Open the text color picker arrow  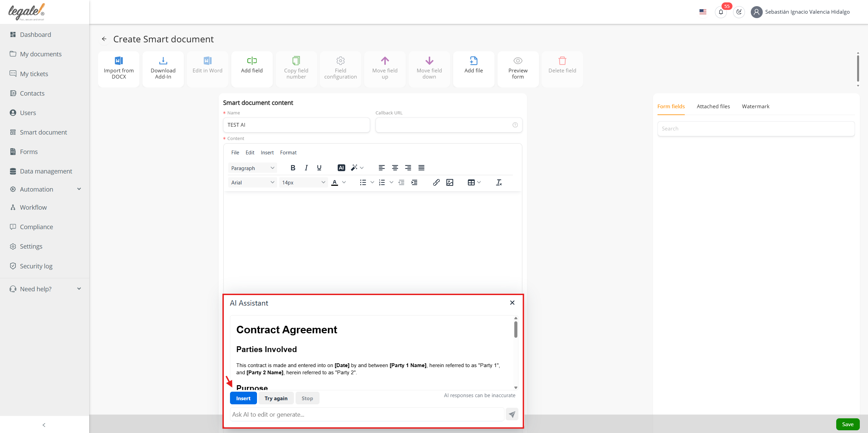pos(344,182)
